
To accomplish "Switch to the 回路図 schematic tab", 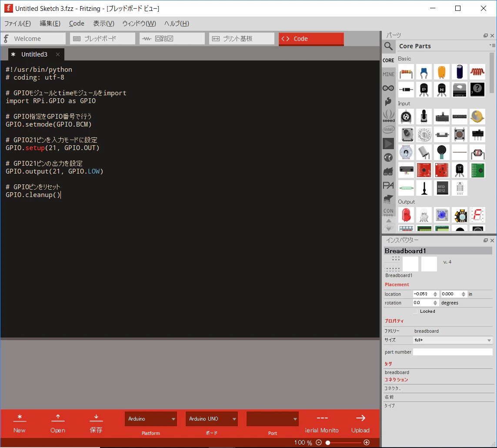I will tap(172, 39).
